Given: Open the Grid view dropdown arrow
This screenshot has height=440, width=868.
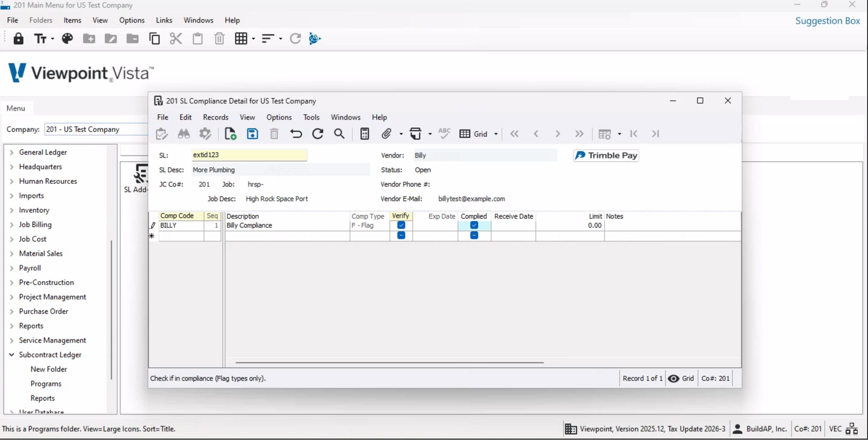Looking at the screenshot, I should click(x=496, y=134).
